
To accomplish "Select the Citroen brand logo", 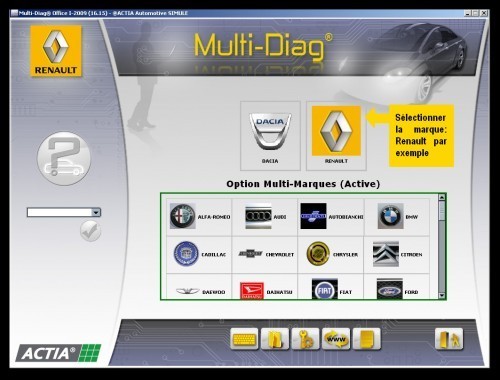I will (397, 255).
